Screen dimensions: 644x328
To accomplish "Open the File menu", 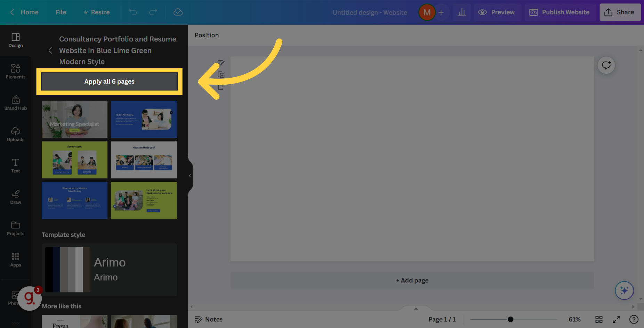I will [x=61, y=12].
